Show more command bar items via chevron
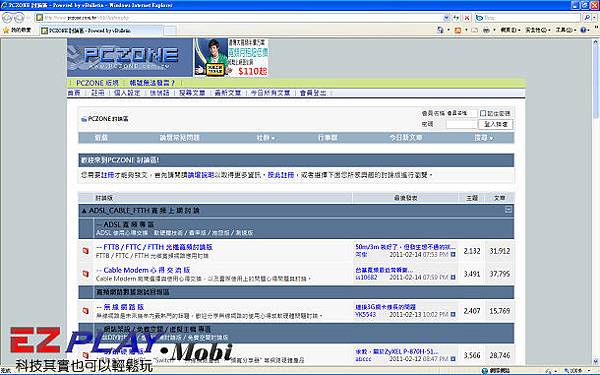The width and height of the screenshot is (600, 375). coord(595,28)
